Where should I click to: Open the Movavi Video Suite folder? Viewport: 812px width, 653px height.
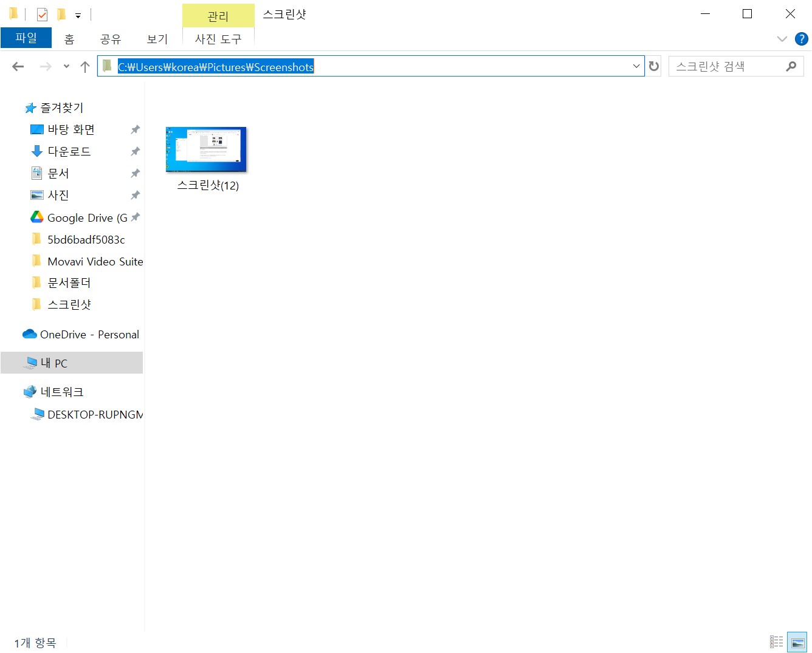[95, 261]
